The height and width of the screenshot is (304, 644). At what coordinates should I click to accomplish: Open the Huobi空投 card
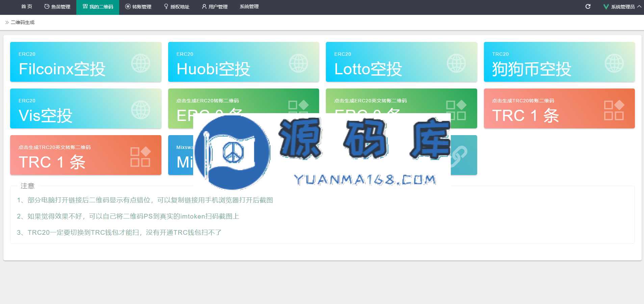click(x=243, y=62)
